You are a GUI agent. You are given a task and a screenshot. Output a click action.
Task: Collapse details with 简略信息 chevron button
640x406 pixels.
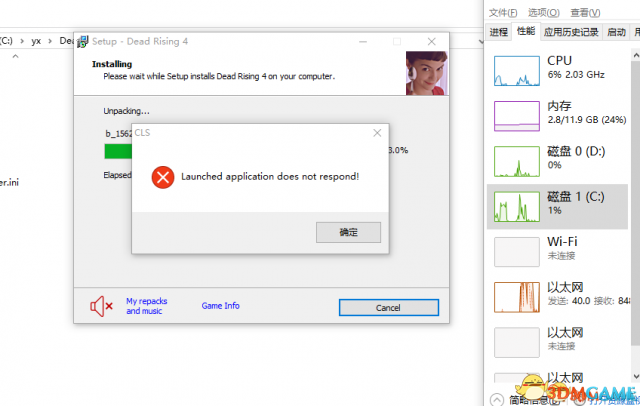tap(497, 399)
